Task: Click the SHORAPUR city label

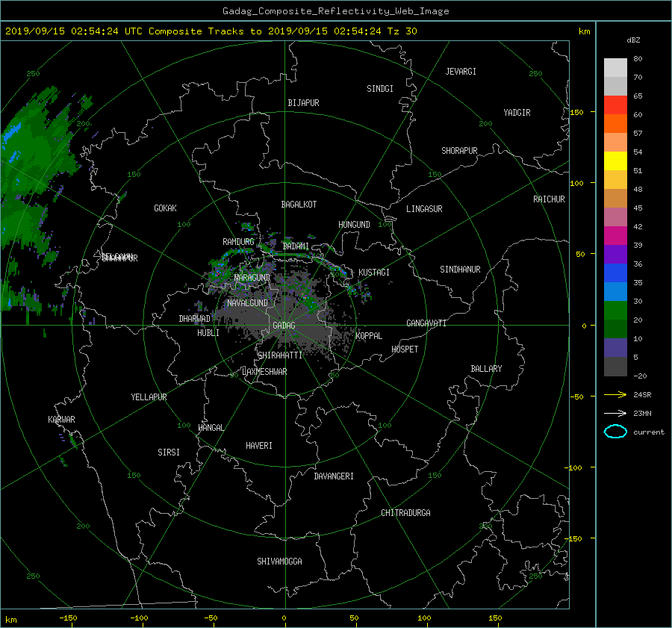Action: (x=459, y=151)
